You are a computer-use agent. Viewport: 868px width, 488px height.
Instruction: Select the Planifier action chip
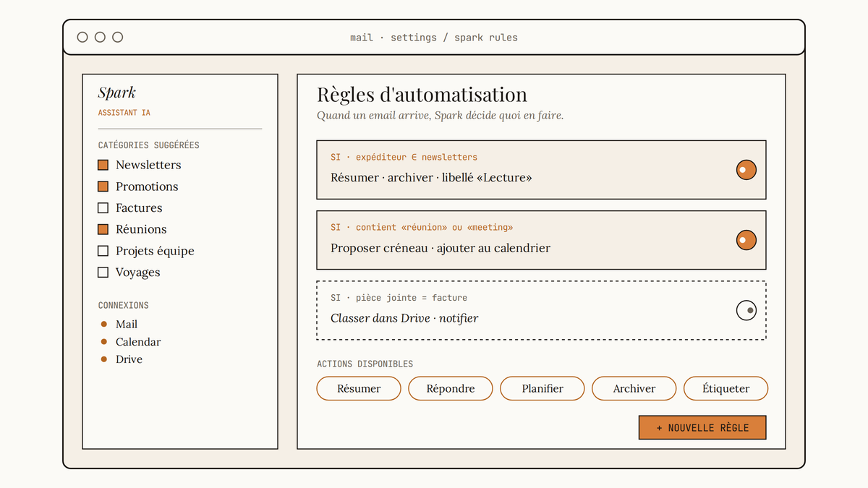pyautogui.click(x=542, y=388)
